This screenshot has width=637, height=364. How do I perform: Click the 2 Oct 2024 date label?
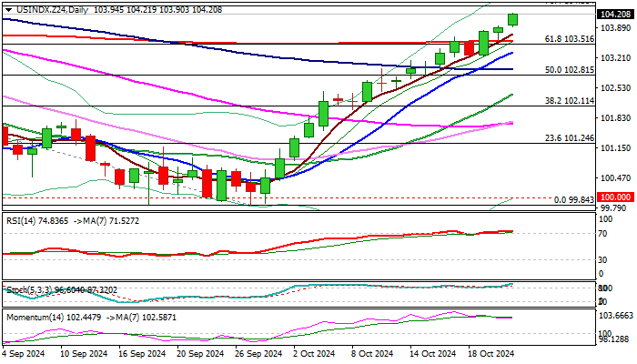(x=315, y=354)
